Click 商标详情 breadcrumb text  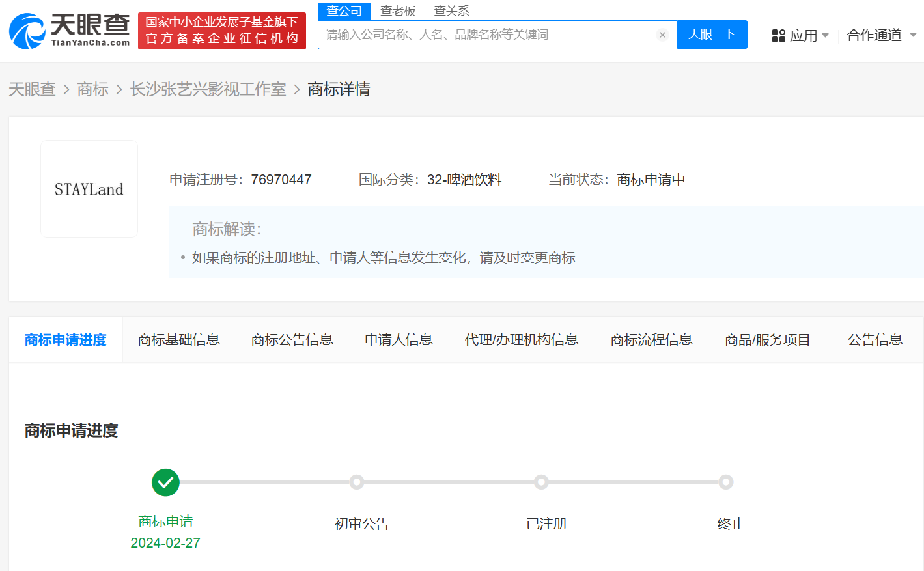(x=339, y=89)
